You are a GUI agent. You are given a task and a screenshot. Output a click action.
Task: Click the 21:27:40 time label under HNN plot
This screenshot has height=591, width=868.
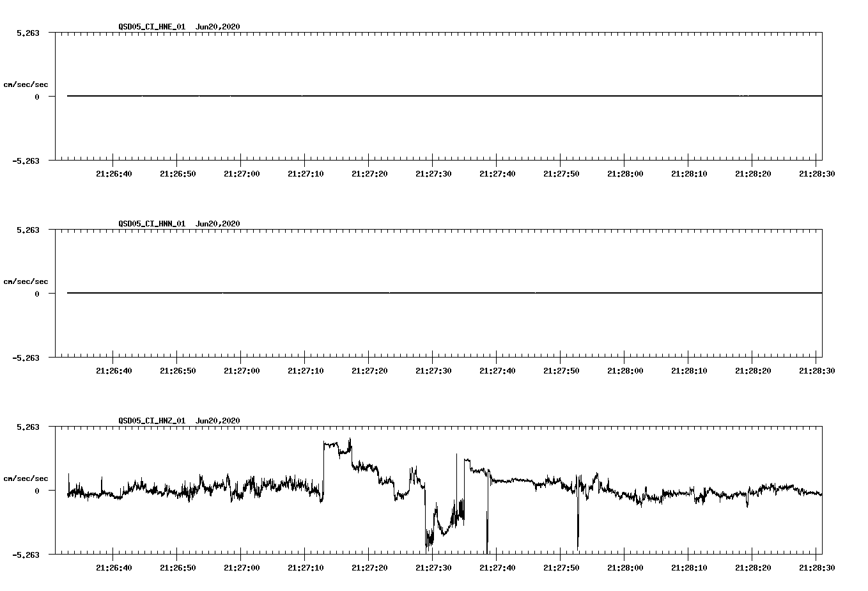coord(497,370)
